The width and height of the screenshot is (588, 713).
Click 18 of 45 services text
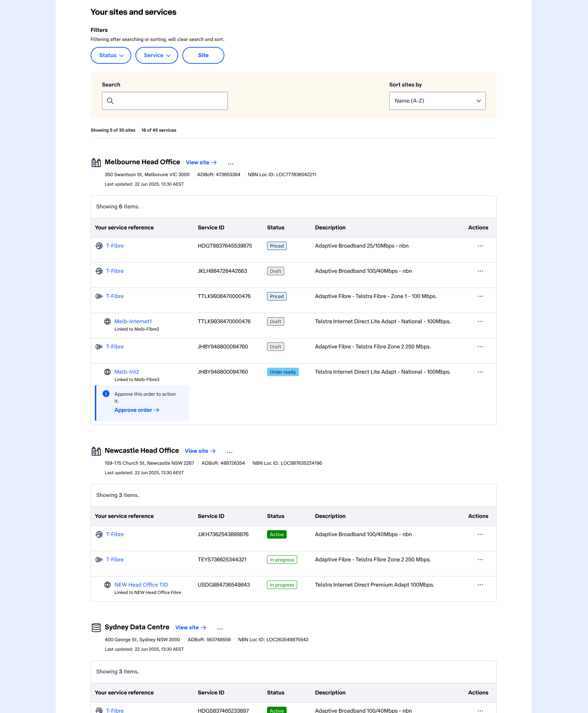pos(159,130)
